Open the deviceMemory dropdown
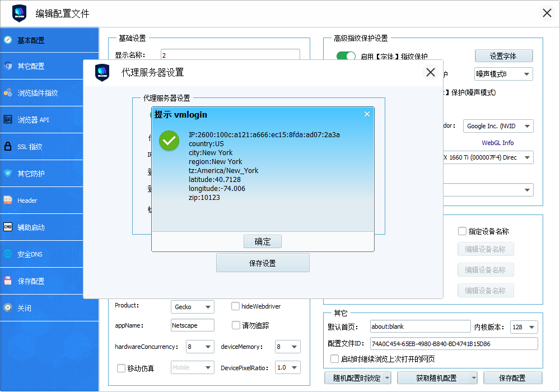Viewport: 560px width, 392px height. pyautogui.click(x=288, y=347)
